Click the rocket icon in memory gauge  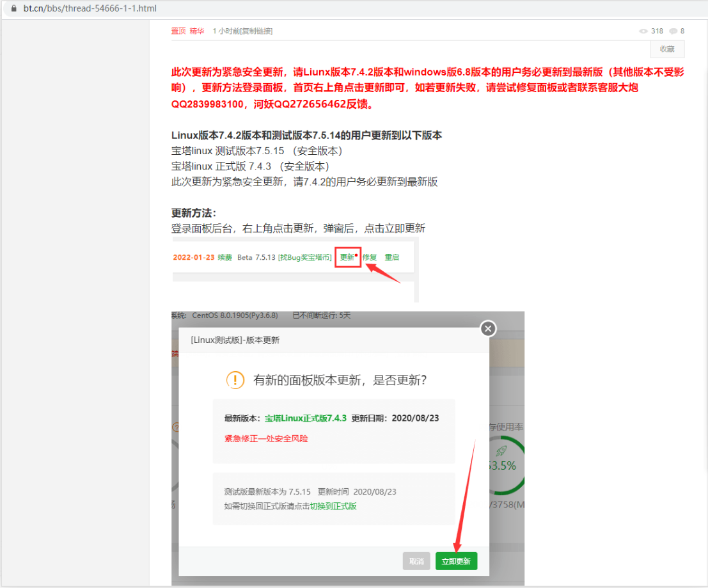click(x=501, y=450)
